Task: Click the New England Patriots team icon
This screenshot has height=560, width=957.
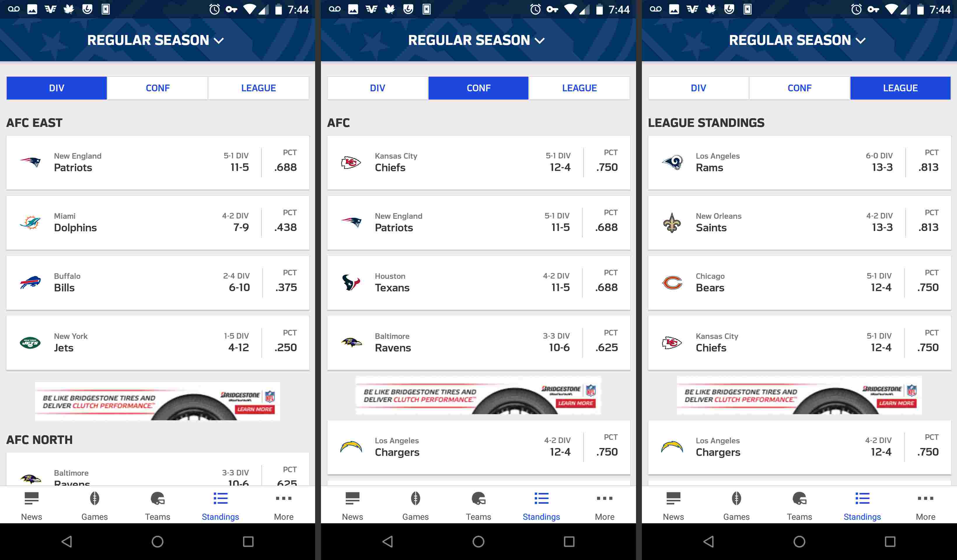Action: (31, 162)
